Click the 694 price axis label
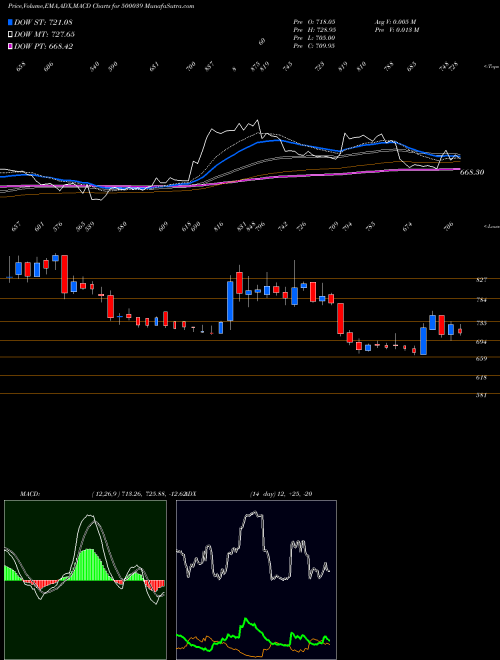The image size is (500, 660). [482, 342]
